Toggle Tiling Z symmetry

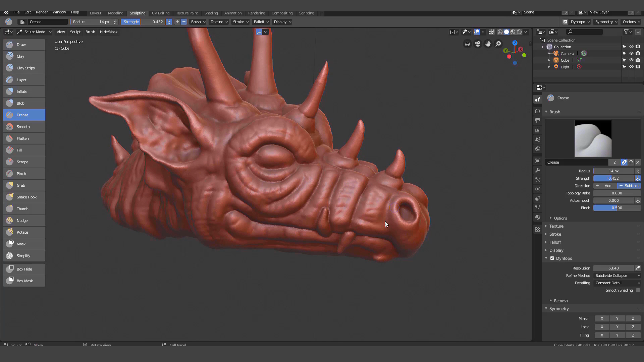pyautogui.click(x=633, y=335)
